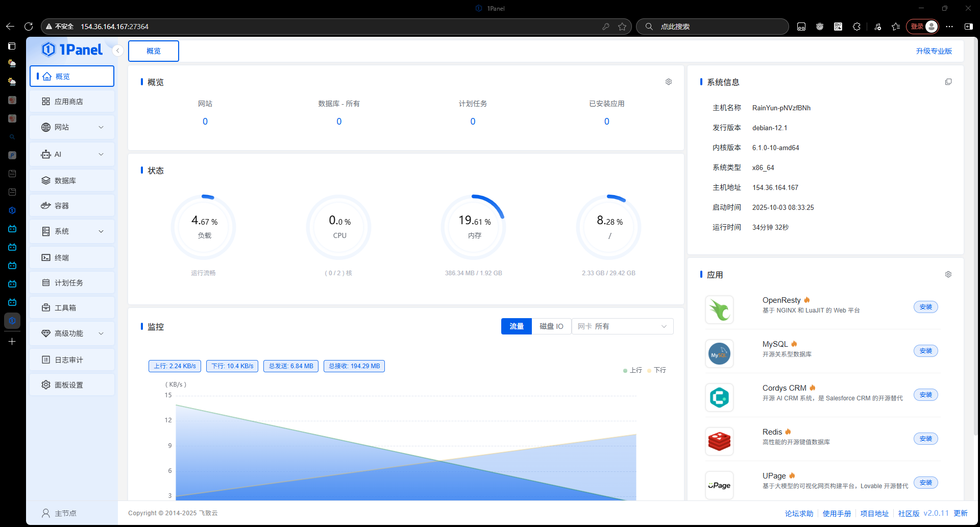
Task: Click the 内存 usage gauge
Action: coord(474,227)
